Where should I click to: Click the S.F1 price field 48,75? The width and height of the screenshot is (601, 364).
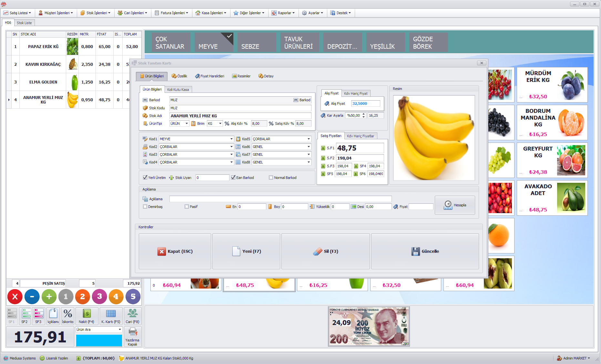pyautogui.click(x=360, y=148)
